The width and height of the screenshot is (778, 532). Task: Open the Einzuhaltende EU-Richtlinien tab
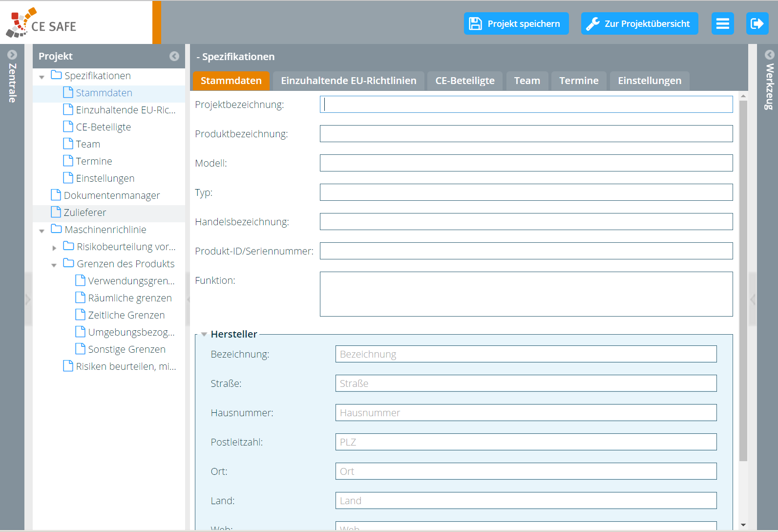pyautogui.click(x=349, y=81)
